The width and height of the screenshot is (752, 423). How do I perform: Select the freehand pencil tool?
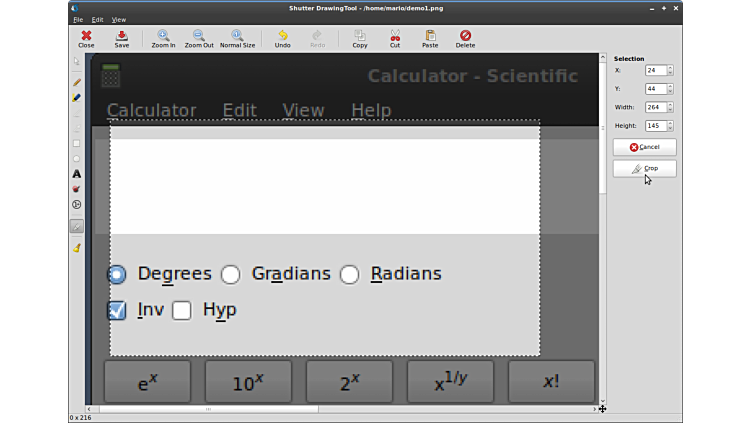tap(77, 83)
